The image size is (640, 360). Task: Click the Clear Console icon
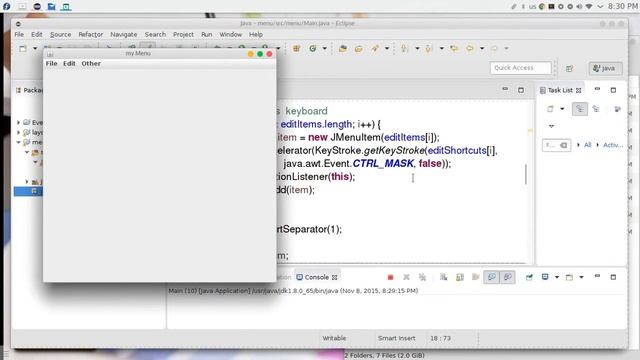(444, 277)
